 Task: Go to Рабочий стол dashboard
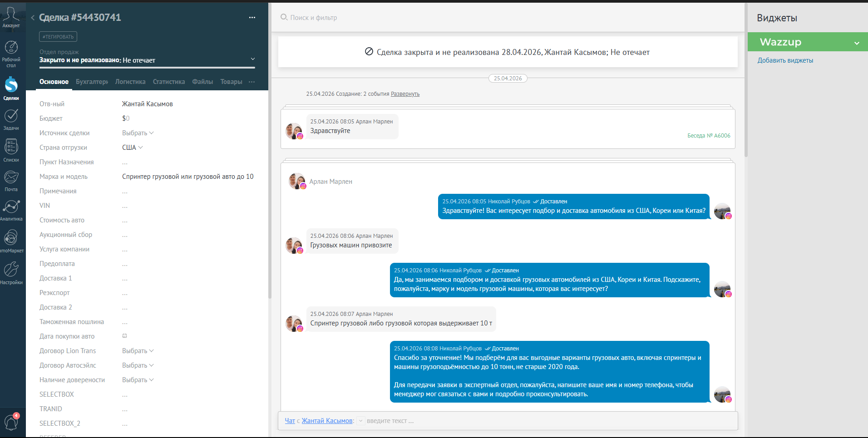11,54
